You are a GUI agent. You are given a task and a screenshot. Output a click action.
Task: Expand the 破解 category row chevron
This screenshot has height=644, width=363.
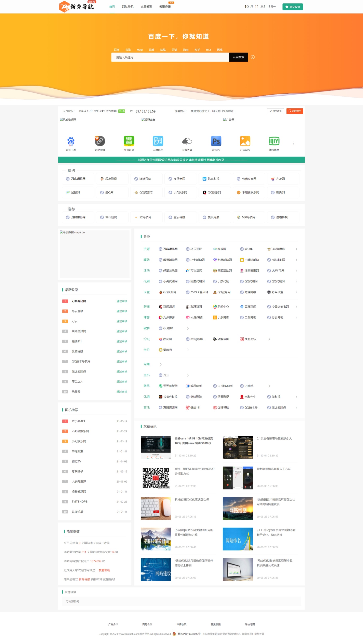[188, 328]
